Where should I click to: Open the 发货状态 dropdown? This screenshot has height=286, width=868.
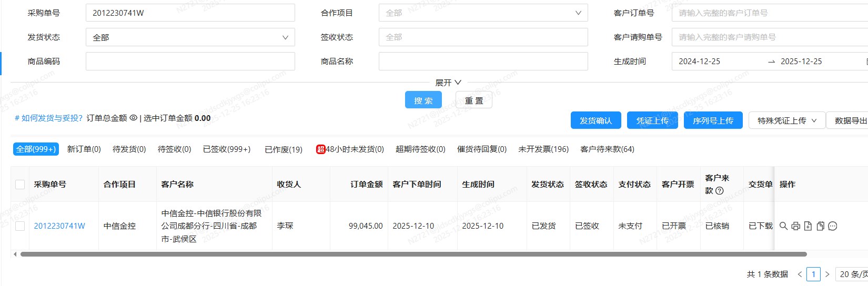190,37
